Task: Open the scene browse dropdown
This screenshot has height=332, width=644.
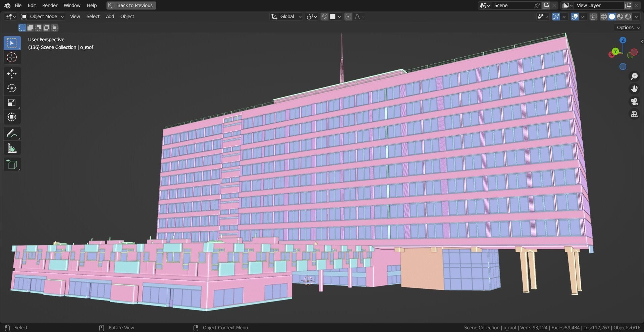Action: (485, 5)
